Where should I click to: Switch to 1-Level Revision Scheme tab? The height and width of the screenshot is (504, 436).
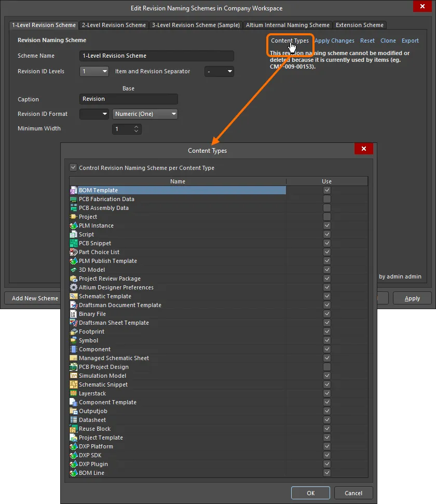[x=44, y=25]
